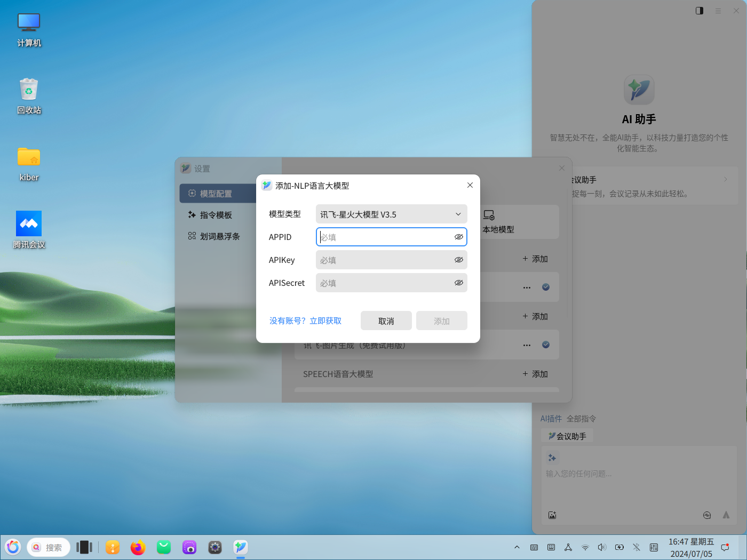Click the 16:47 date and time display
The image size is (747, 560).
691,548
